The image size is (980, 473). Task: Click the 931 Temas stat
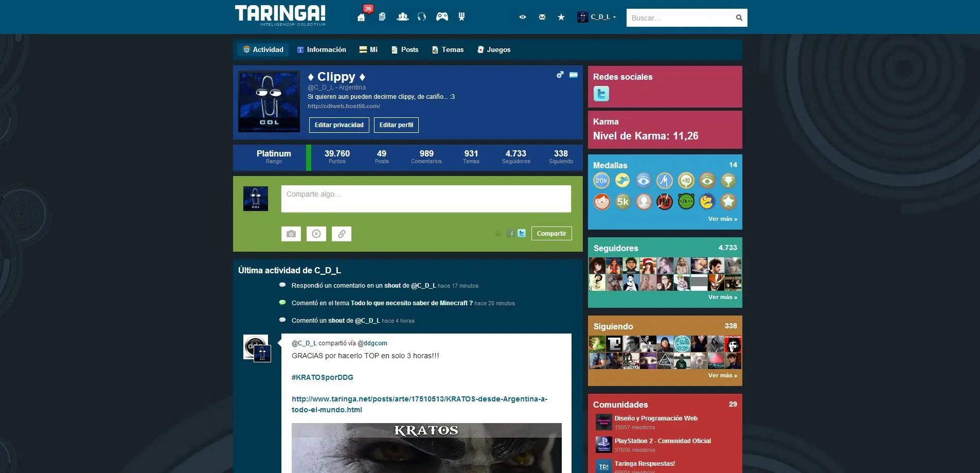pyautogui.click(x=471, y=157)
